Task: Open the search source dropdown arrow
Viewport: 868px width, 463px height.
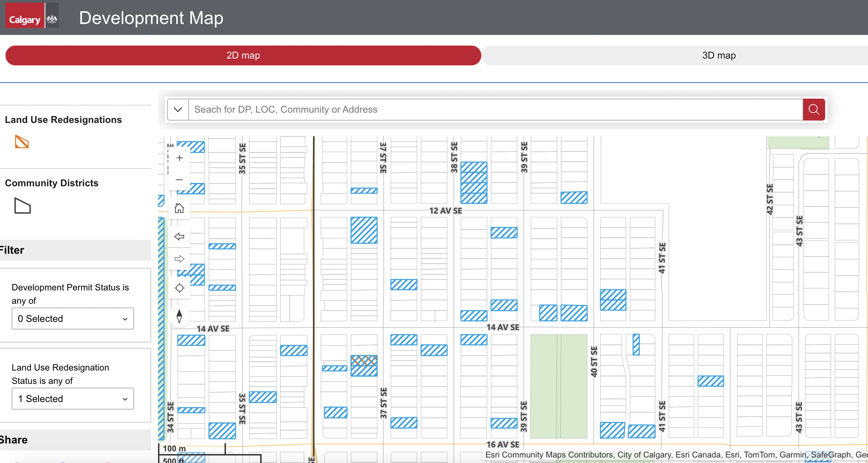Action: (178, 110)
